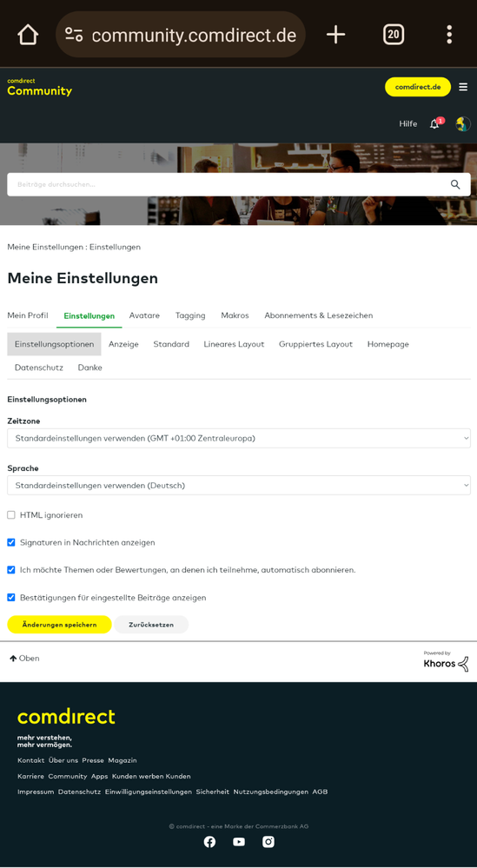Click the search magnifier icon
This screenshot has height=868, width=477.
[x=455, y=184]
